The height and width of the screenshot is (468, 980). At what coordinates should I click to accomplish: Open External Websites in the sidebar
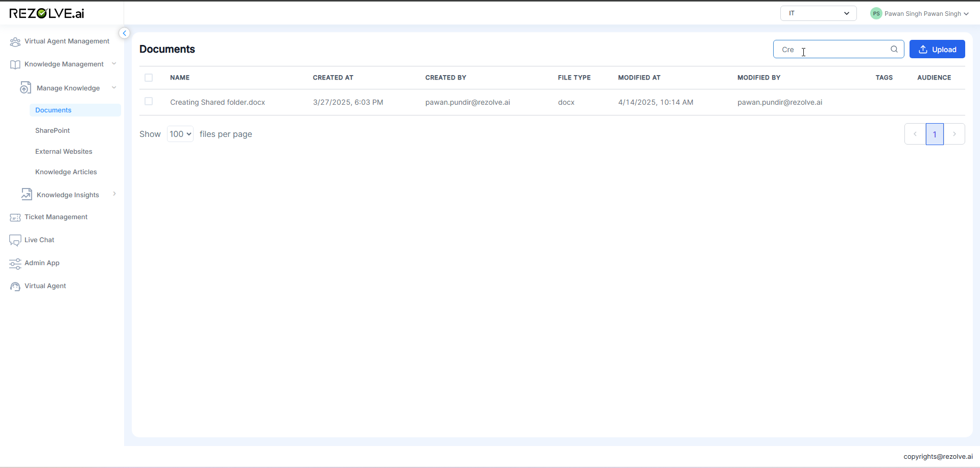click(64, 152)
